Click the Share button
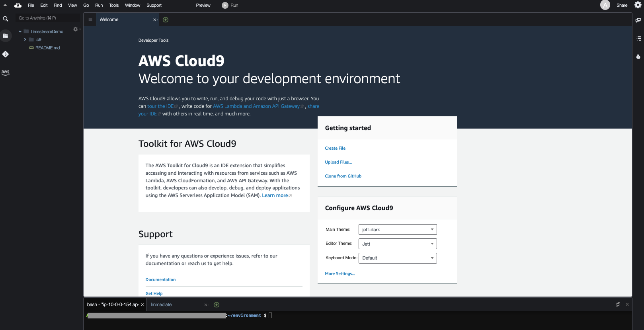This screenshot has width=644, height=330. pyautogui.click(x=622, y=5)
